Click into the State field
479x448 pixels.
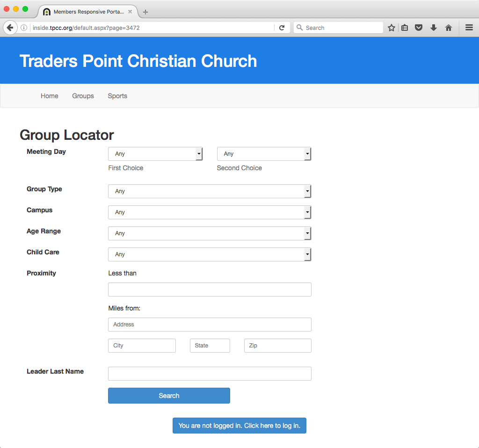pos(210,346)
